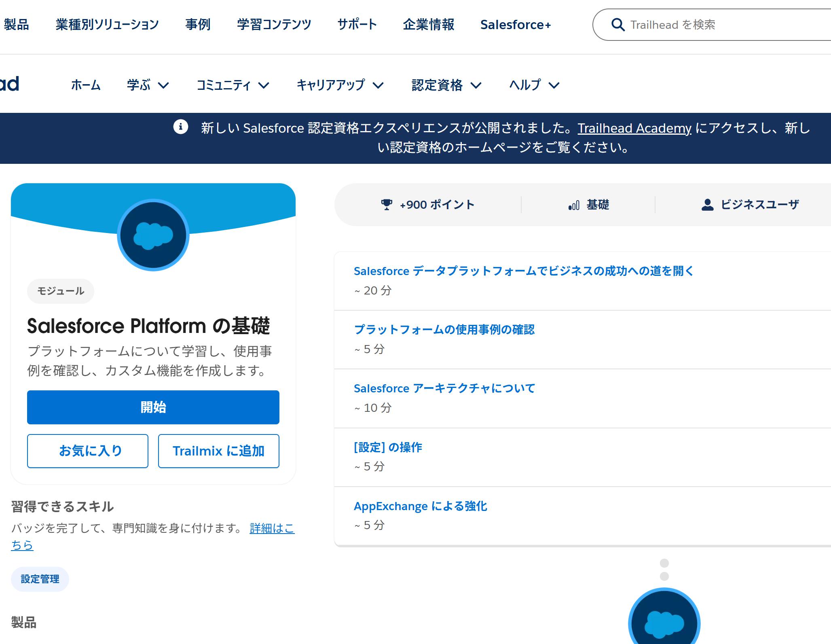Image resolution: width=831 pixels, height=644 pixels.
Task: Select Salesforce+ in the top navigation
Action: (516, 25)
